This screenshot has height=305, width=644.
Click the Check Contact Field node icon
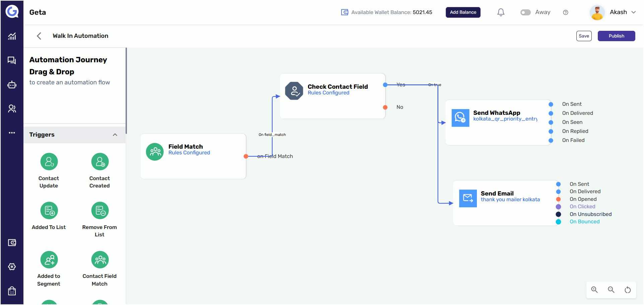click(294, 91)
